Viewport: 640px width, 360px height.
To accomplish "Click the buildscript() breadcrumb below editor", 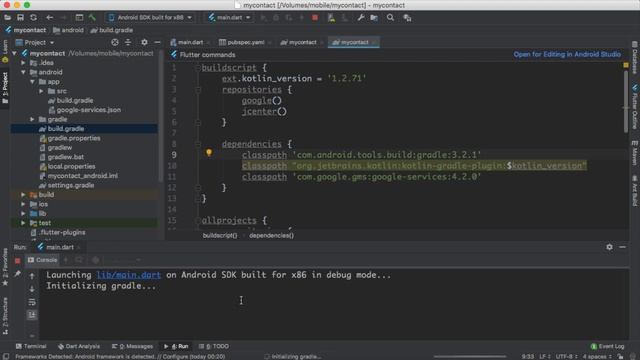I will click(220, 236).
